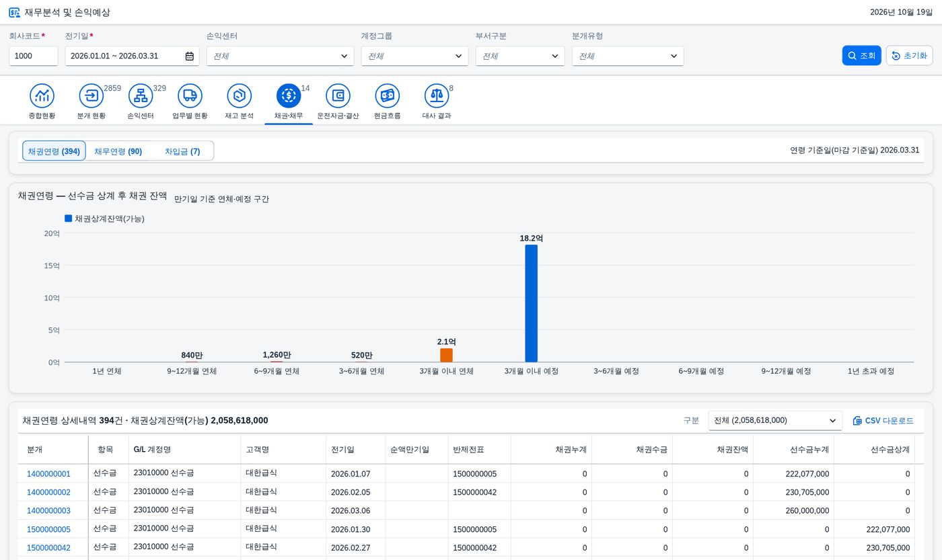Viewport: 942px width, 560px height.
Task: Click the 260,000,000 선수금누계 cell
Action: point(793,511)
